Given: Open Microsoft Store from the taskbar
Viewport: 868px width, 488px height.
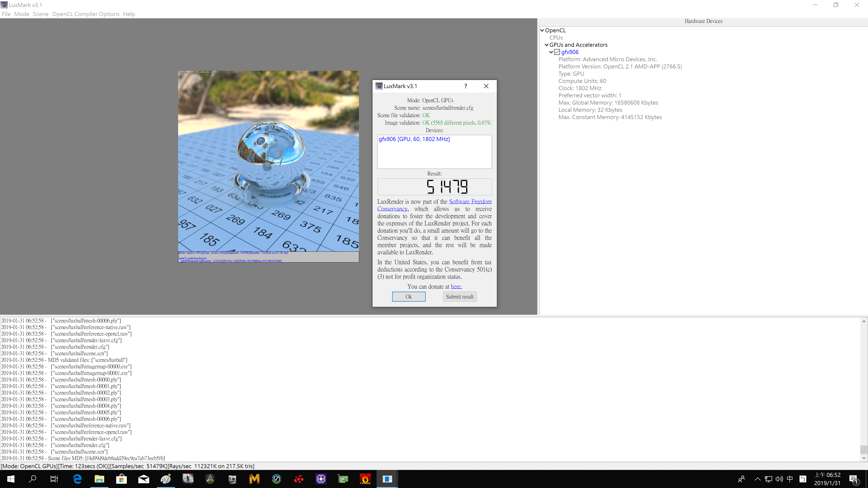Looking at the screenshot, I should pyautogui.click(x=121, y=479).
